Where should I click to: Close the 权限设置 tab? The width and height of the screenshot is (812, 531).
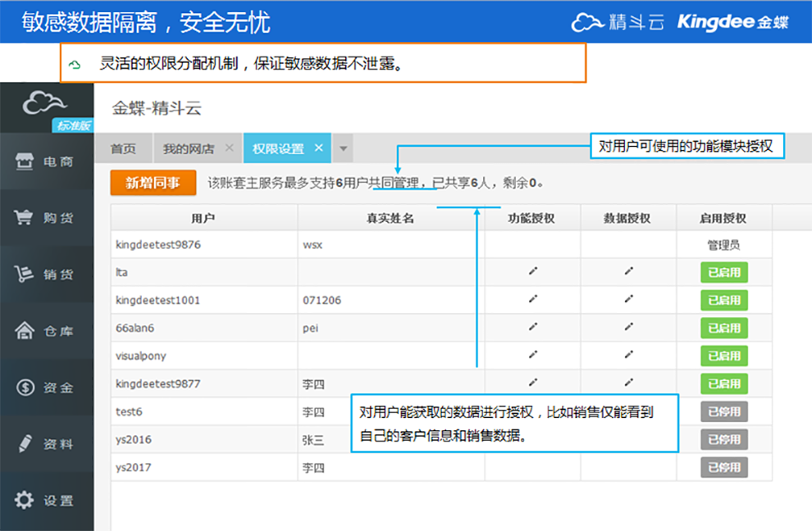coord(318,148)
